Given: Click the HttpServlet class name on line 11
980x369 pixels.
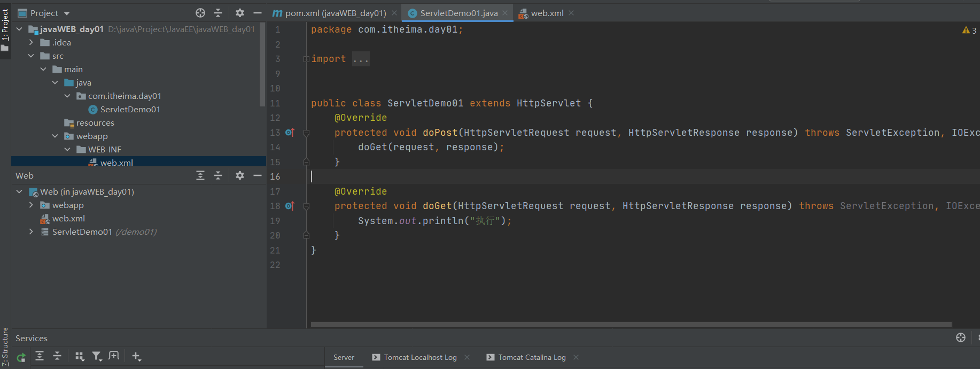Looking at the screenshot, I should click(x=549, y=103).
